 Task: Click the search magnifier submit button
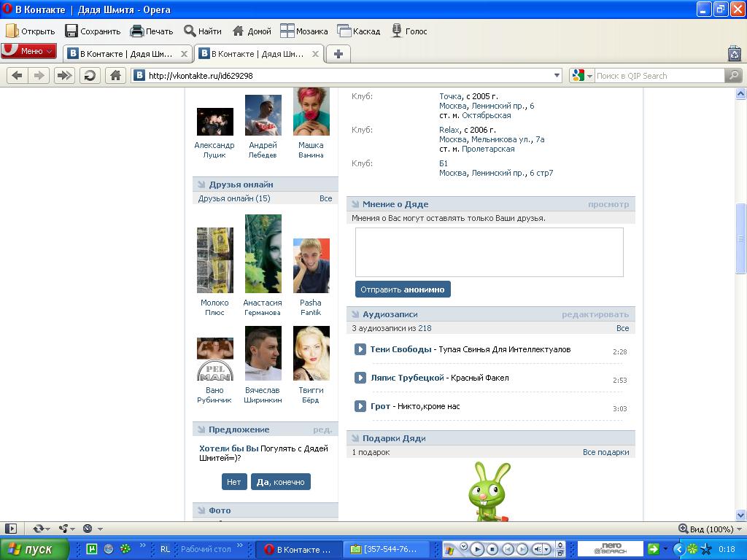(732, 76)
